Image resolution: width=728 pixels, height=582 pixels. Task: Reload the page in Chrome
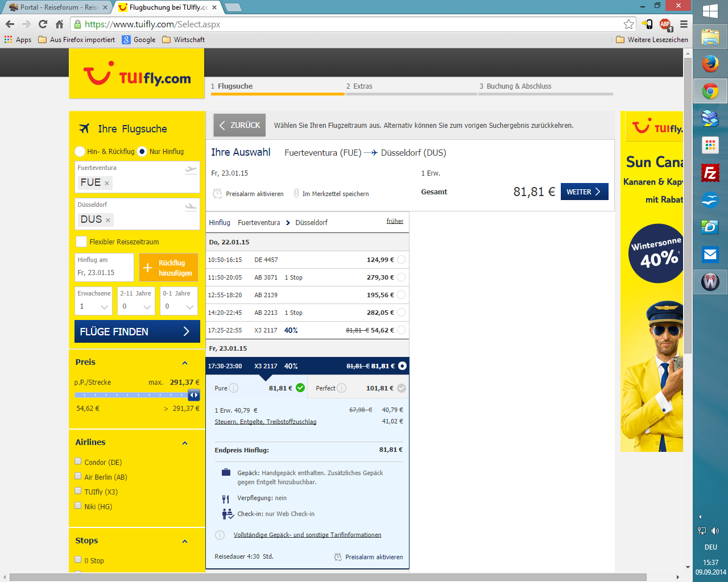coord(43,24)
